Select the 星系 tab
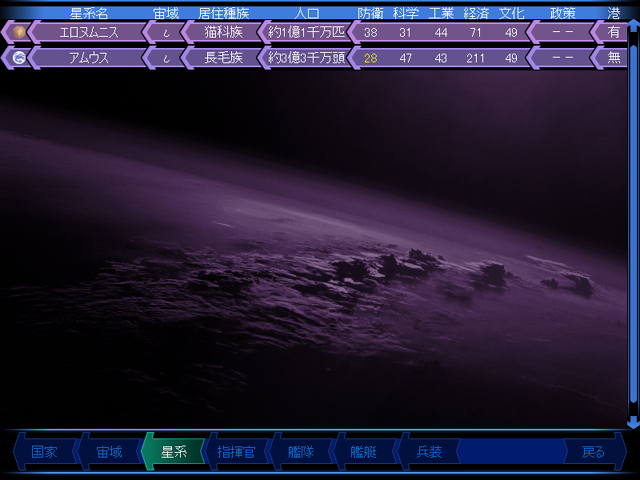The image size is (640, 480). [x=173, y=452]
